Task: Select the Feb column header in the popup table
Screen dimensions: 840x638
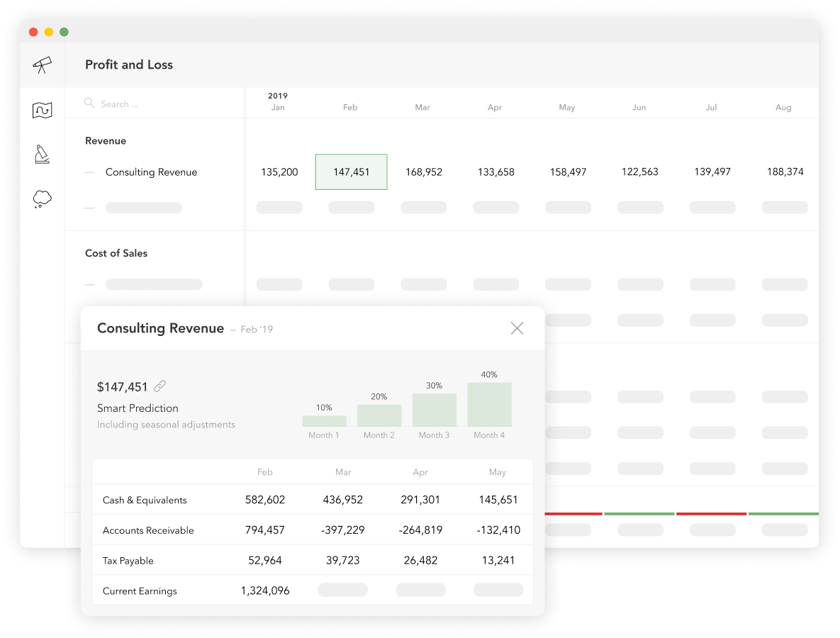Action: (265, 471)
